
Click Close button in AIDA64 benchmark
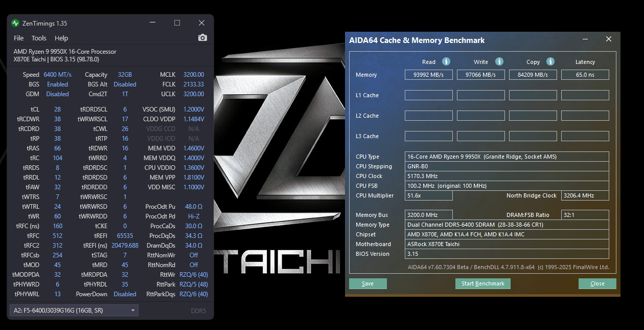click(x=597, y=283)
